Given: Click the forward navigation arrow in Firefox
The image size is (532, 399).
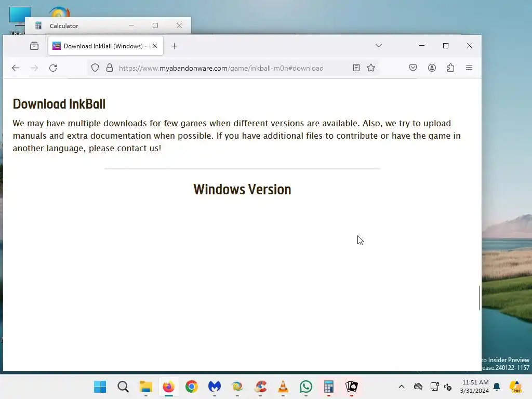Looking at the screenshot, I should [34, 68].
